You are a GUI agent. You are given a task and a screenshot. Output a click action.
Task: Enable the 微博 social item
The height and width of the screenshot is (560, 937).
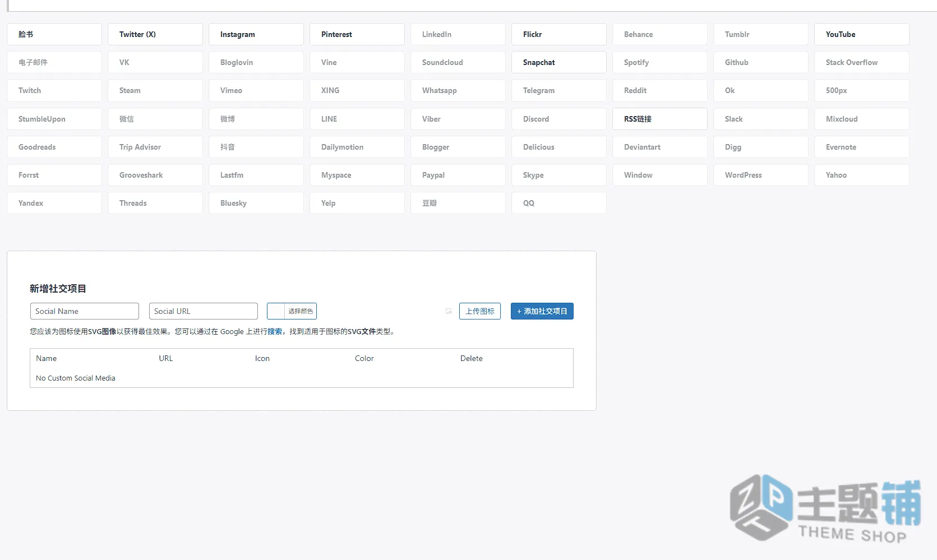click(256, 119)
